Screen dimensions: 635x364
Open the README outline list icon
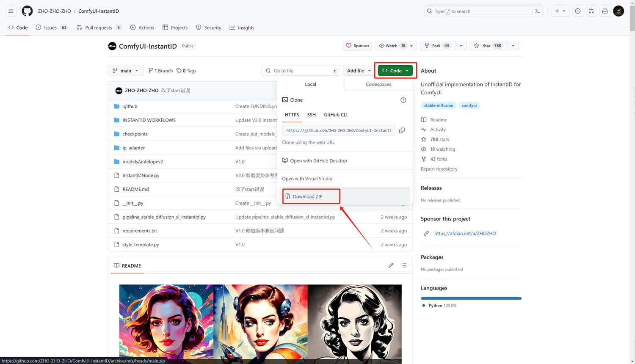tap(404, 265)
